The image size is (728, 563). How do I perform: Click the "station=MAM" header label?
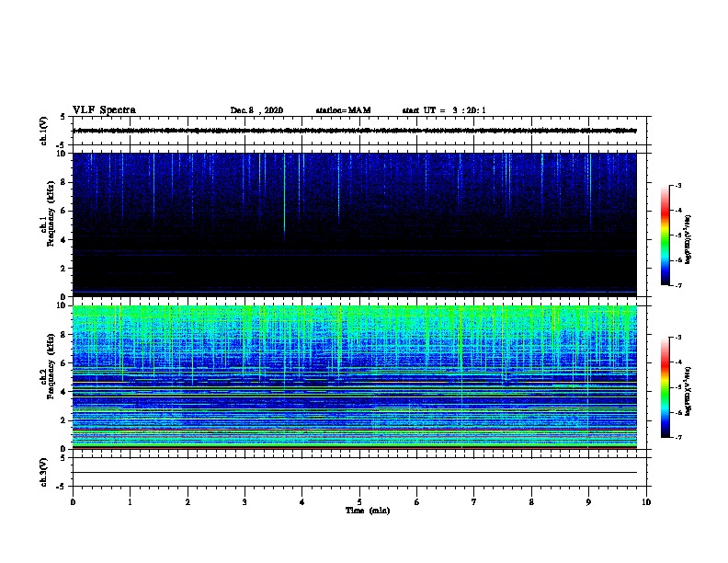click(343, 110)
